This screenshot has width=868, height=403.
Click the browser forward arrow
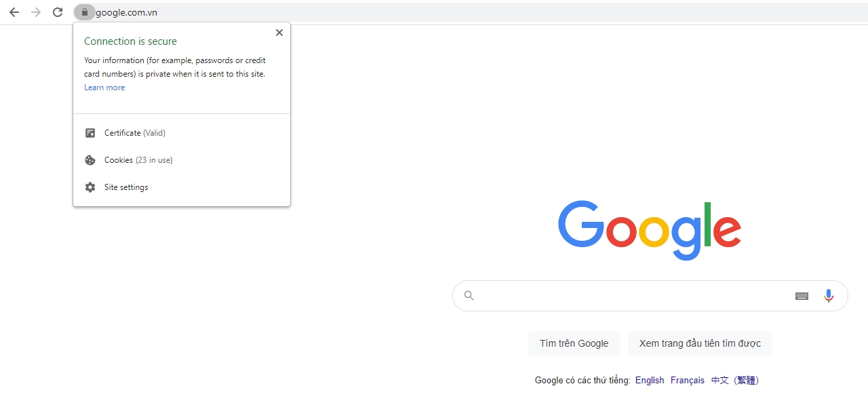(x=36, y=12)
